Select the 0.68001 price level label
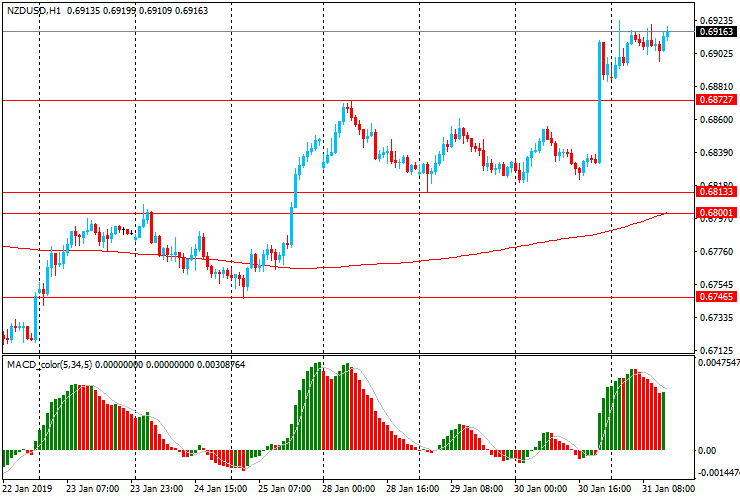The height and width of the screenshot is (500, 740). point(716,212)
